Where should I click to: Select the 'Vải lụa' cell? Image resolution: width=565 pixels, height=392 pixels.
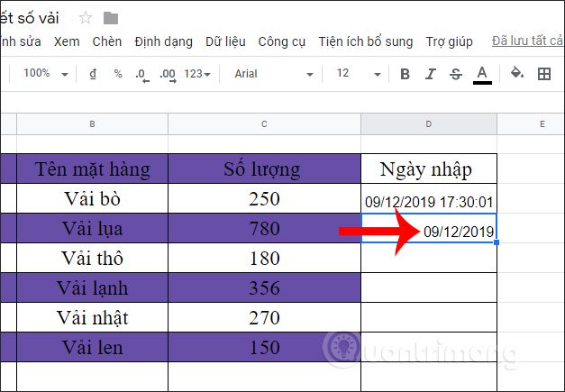click(92, 228)
